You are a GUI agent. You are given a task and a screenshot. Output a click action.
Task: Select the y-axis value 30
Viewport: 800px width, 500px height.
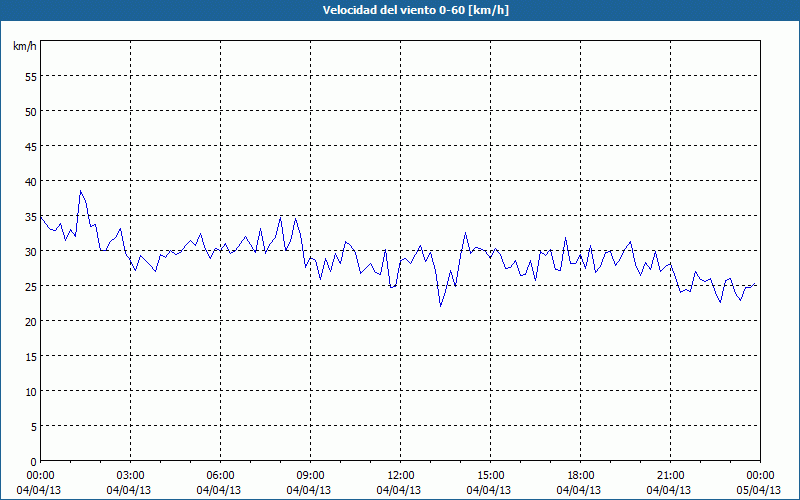pos(31,251)
